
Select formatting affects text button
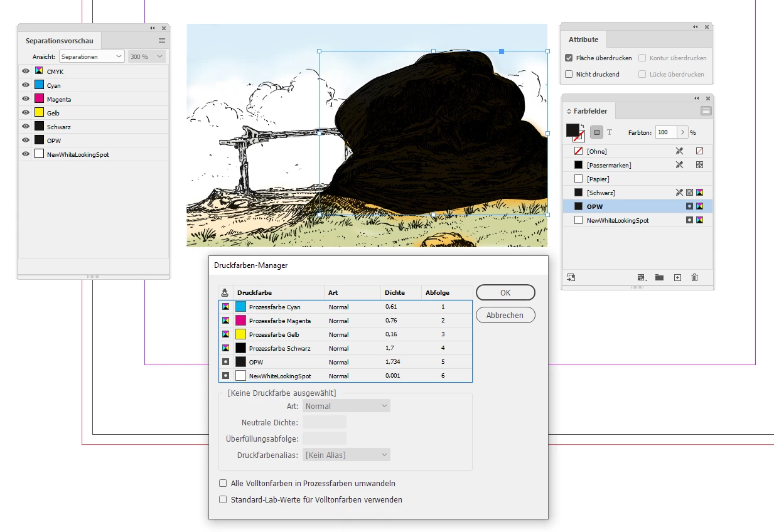pyautogui.click(x=610, y=132)
